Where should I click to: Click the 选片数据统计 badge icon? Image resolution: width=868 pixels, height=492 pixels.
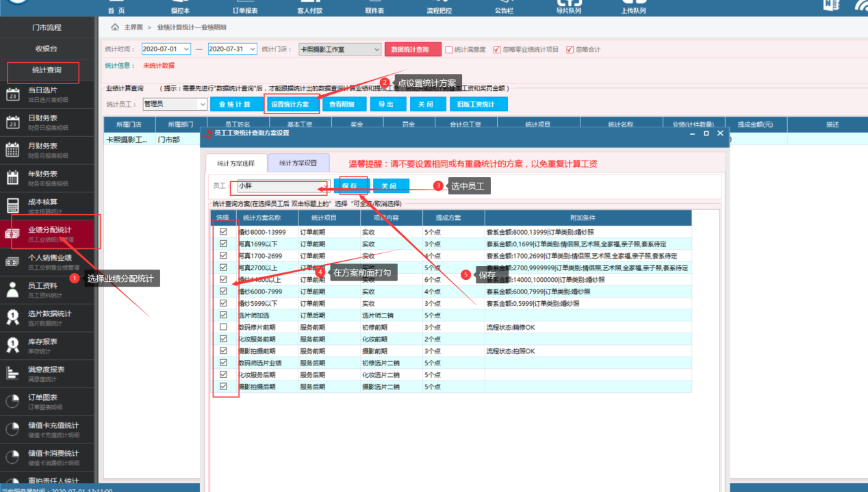pos(12,318)
